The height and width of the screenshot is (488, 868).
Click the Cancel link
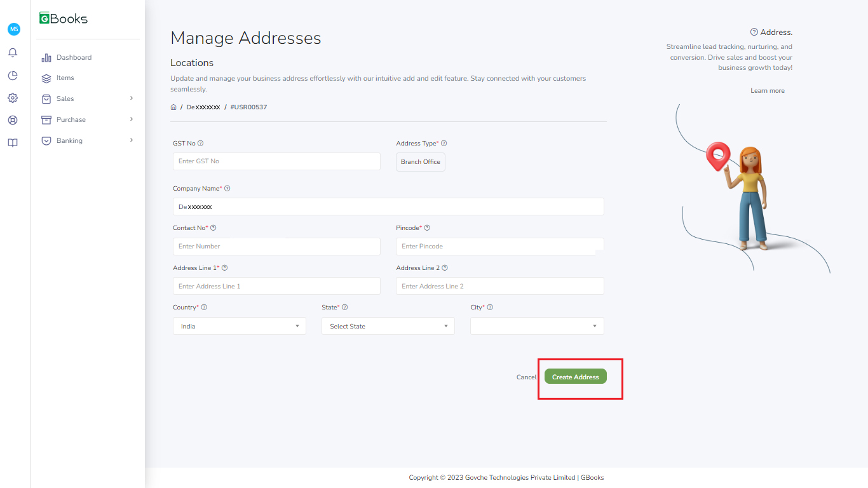[526, 377]
